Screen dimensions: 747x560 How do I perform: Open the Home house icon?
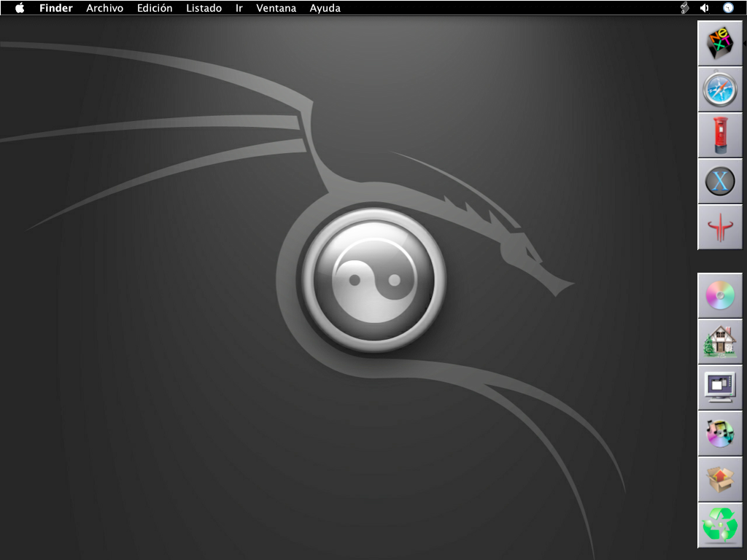(720, 341)
